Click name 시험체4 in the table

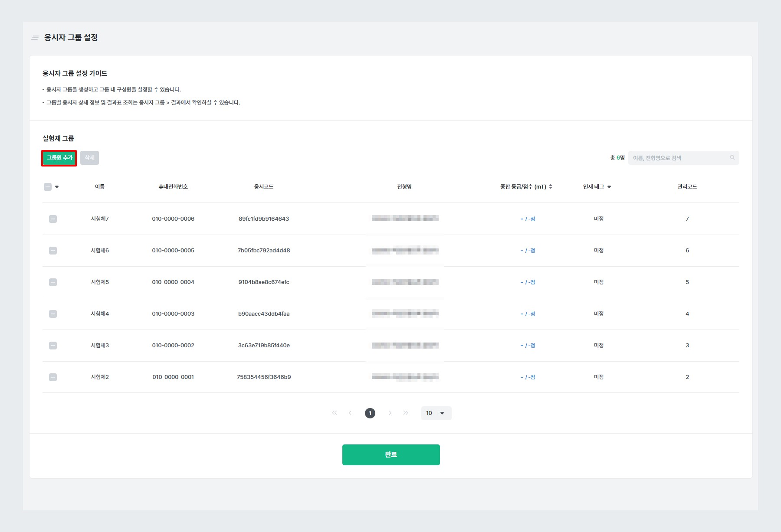tap(100, 314)
